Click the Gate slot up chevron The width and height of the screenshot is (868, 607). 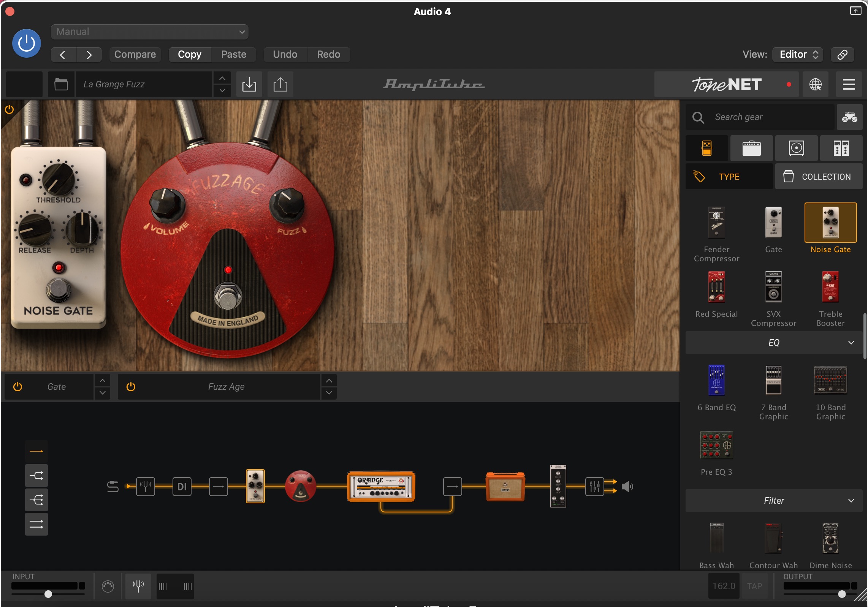102,381
